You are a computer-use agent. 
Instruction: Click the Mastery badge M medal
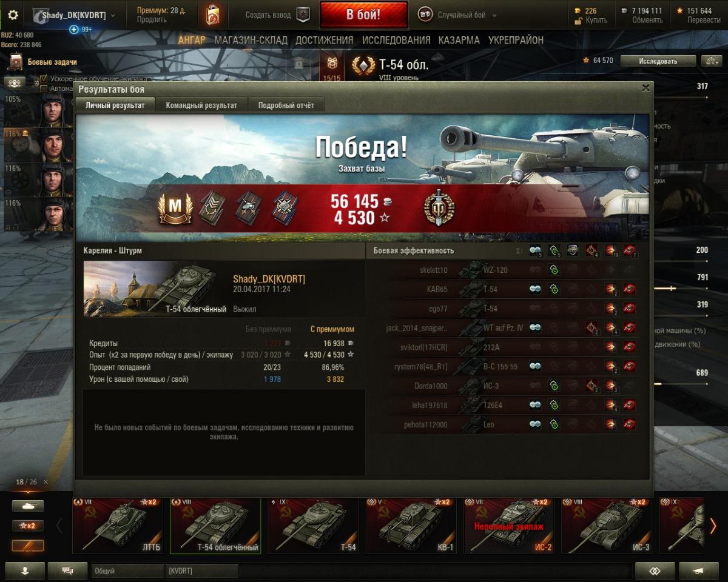click(175, 208)
